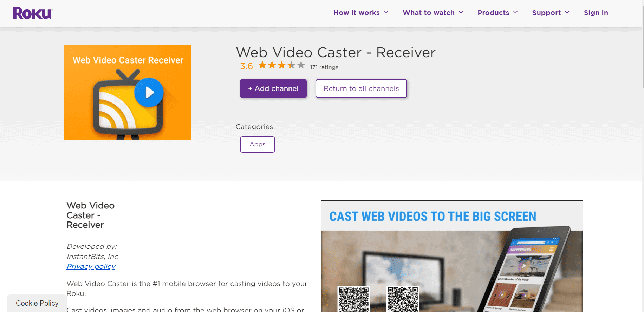Open the What to watch menu
644x312 pixels.
tap(428, 13)
